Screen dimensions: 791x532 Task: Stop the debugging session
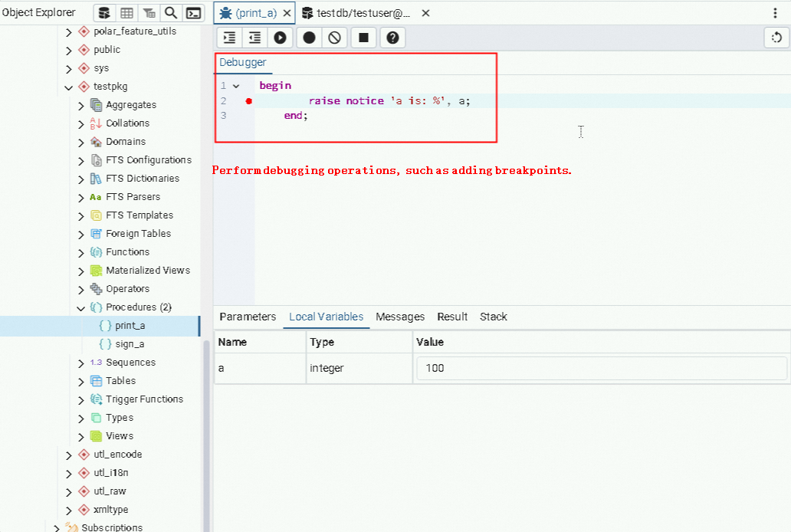click(x=364, y=38)
